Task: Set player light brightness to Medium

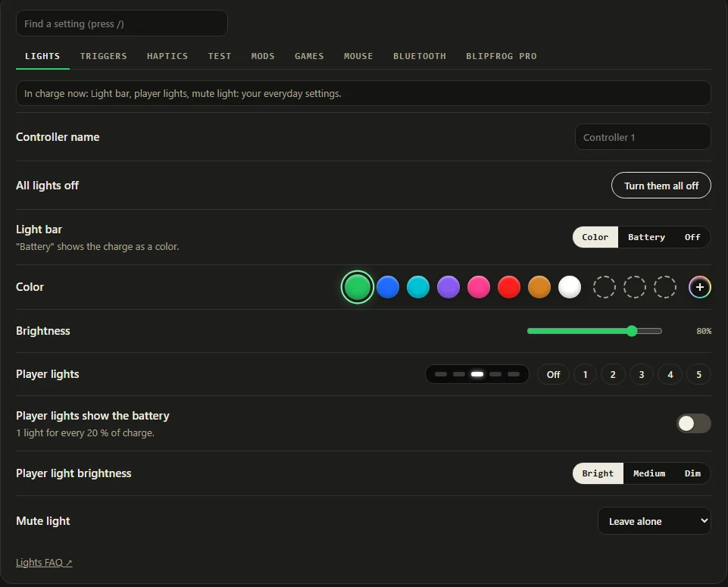Action: (649, 473)
